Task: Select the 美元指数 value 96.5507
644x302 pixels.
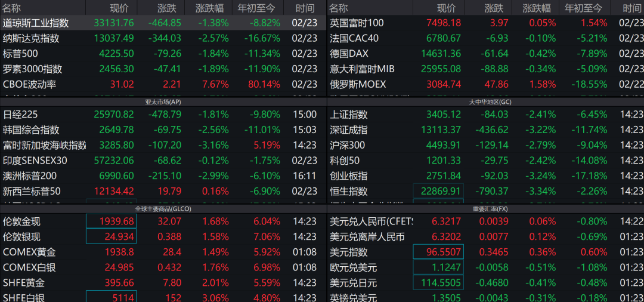Action: (438, 252)
